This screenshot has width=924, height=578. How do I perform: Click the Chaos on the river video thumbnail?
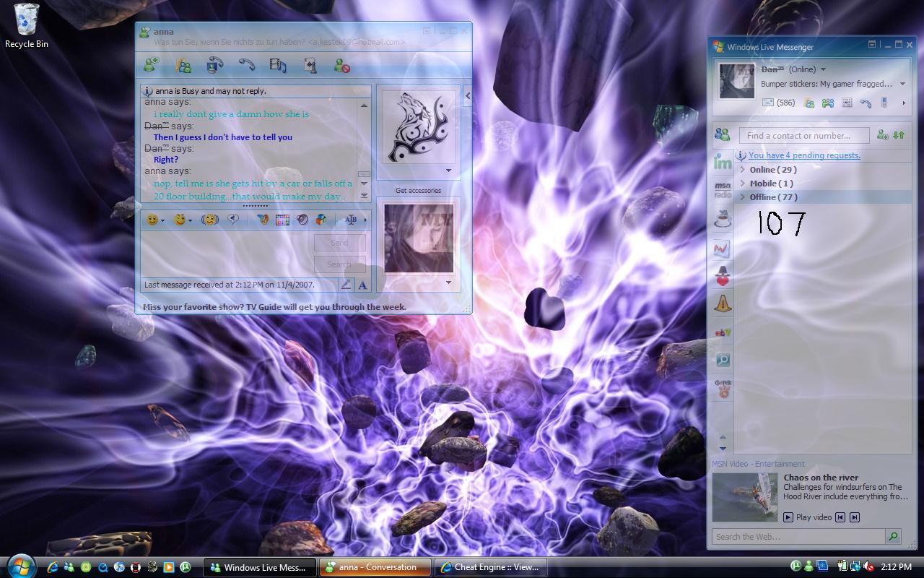(744, 497)
